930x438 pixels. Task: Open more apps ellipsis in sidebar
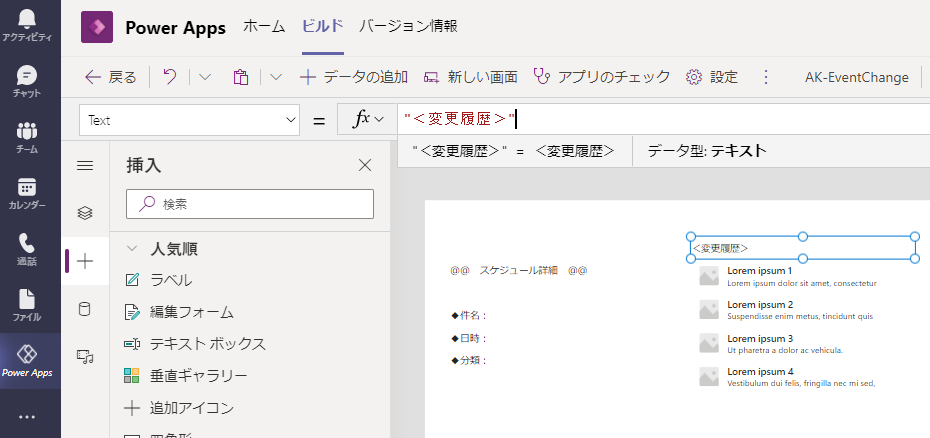coord(27,417)
